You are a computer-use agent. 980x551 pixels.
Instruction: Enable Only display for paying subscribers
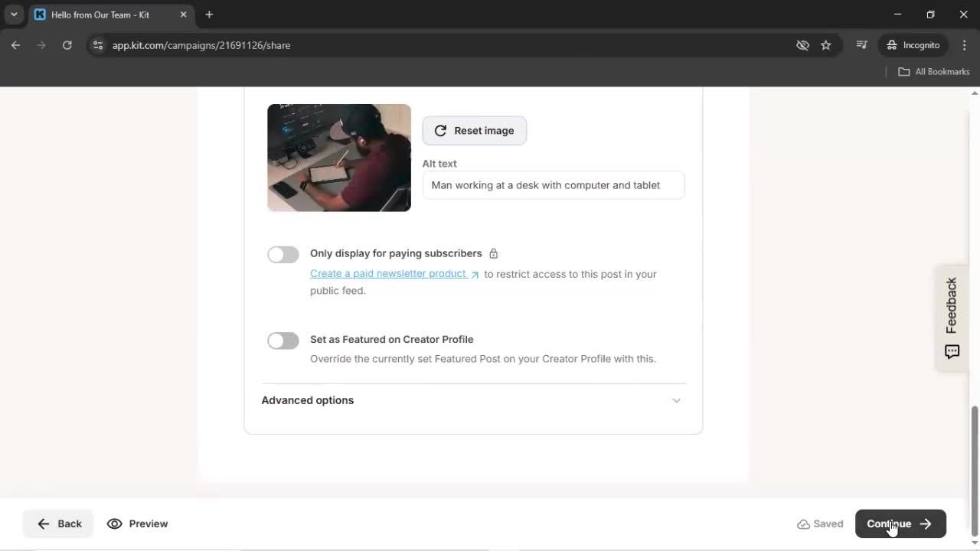pos(283,254)
